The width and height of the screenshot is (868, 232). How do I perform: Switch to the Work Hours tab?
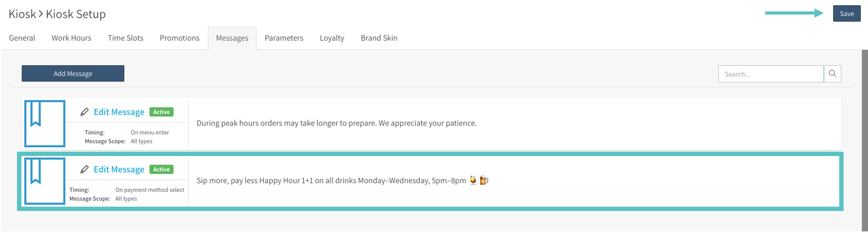coord(71,38)
